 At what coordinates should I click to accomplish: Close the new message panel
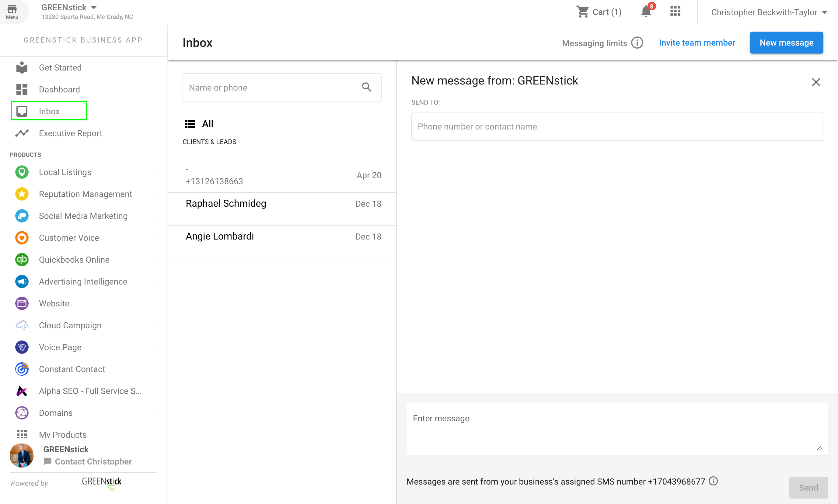(x=815, y=82)
